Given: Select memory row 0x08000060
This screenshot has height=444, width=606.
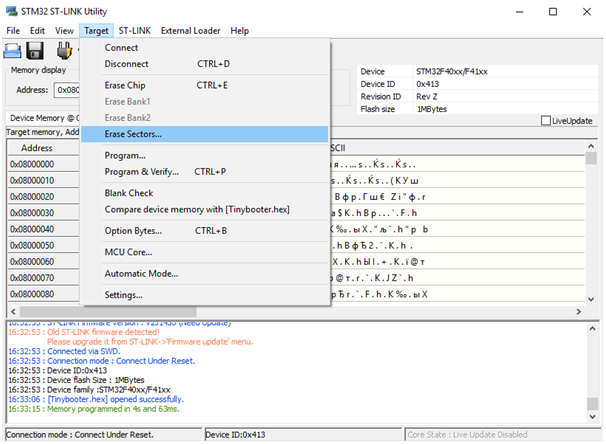Looking at the screenshot, I should (43, 262).
